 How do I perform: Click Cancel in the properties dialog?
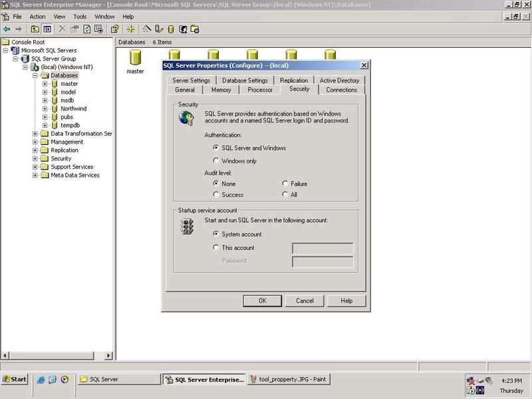click(x=305, y=301)
